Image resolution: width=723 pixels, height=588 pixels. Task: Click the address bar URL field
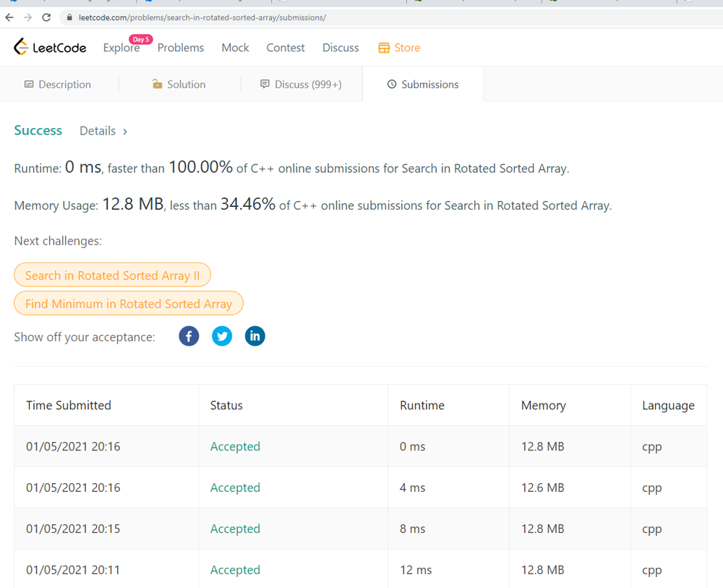pyautogui.click(x=392, y=17)
